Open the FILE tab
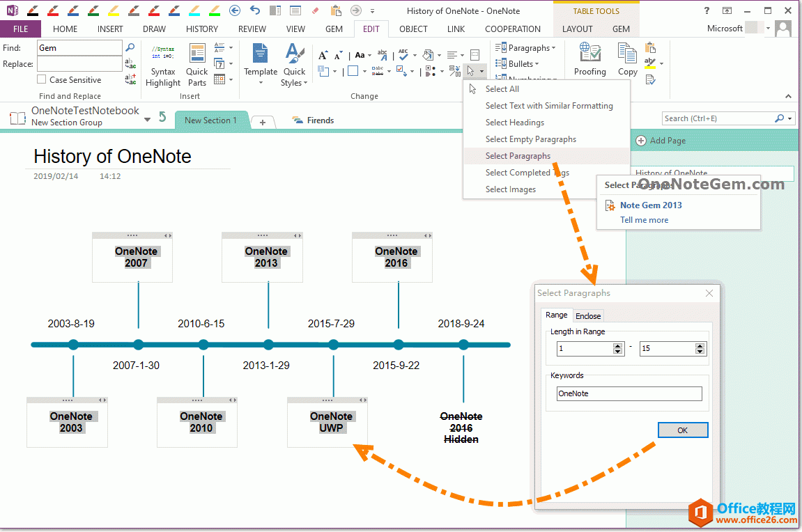This screenshot has height=532, width=802. 20,29
